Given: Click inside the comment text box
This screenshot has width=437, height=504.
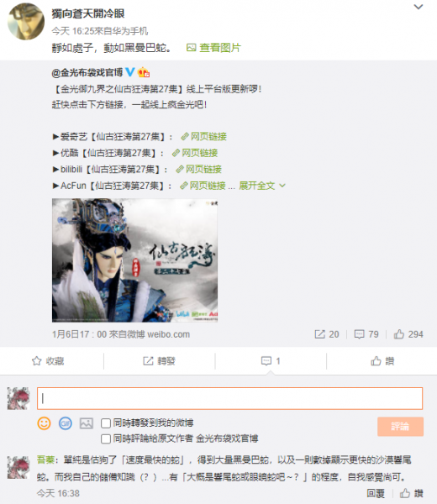Looking at the screenshot, I should point(229,398).
